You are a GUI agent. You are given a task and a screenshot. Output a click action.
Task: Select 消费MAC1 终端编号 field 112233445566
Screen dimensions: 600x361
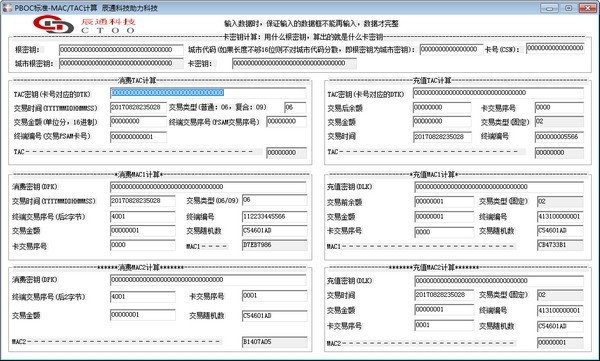tap(274, 217)
